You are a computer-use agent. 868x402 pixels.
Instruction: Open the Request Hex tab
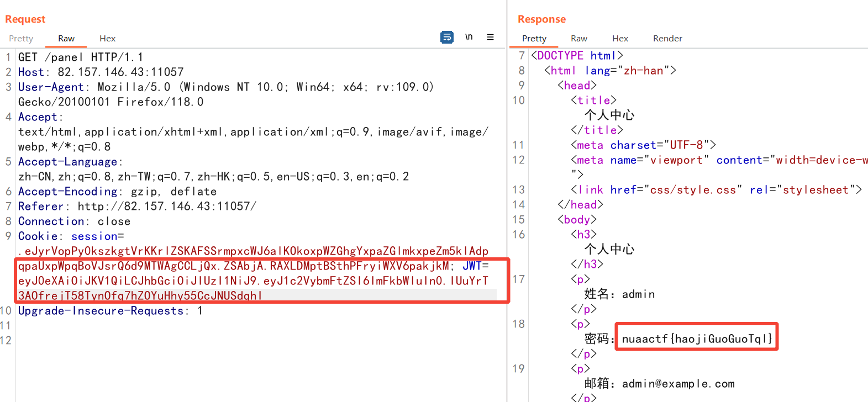(x=107, y=39)
